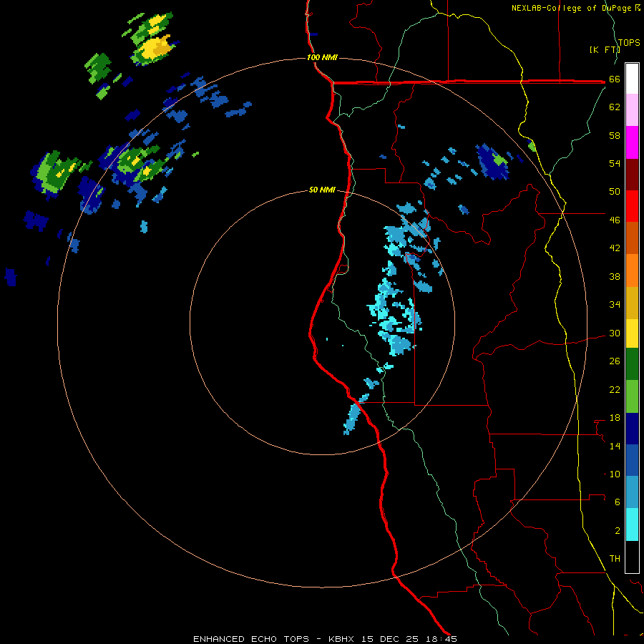The width and height of the screenshot is (644, 644).
Task: Click the yellow 34 kft legend swatch
Action: tap(632, 333)
